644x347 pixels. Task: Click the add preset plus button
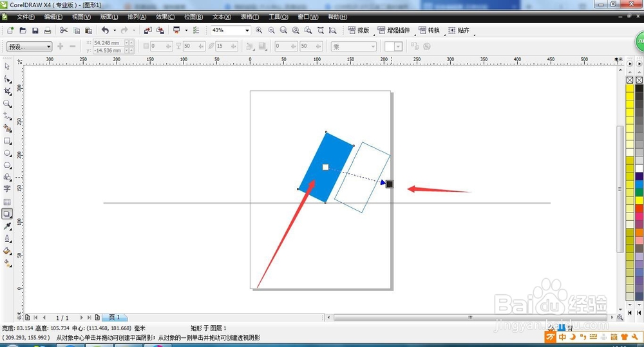coord(61,46)
